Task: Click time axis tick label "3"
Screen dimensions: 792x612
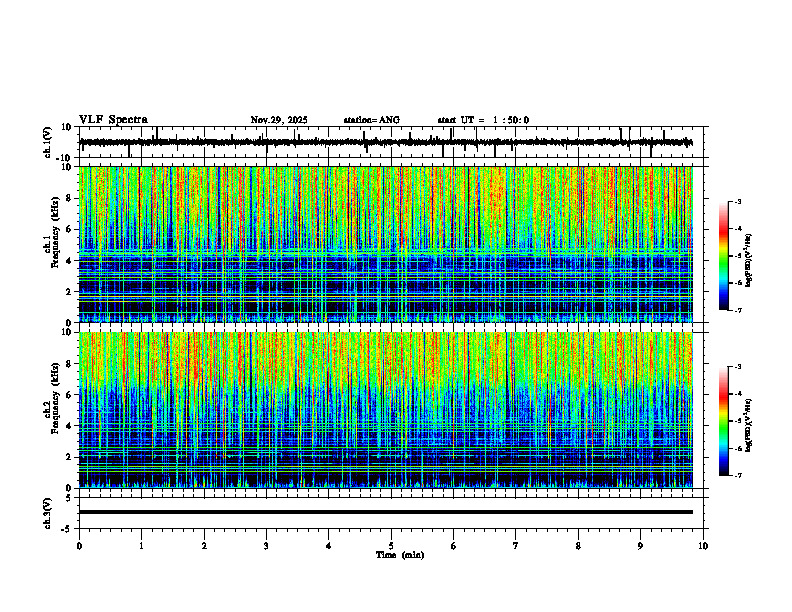Action: [266, 546]
